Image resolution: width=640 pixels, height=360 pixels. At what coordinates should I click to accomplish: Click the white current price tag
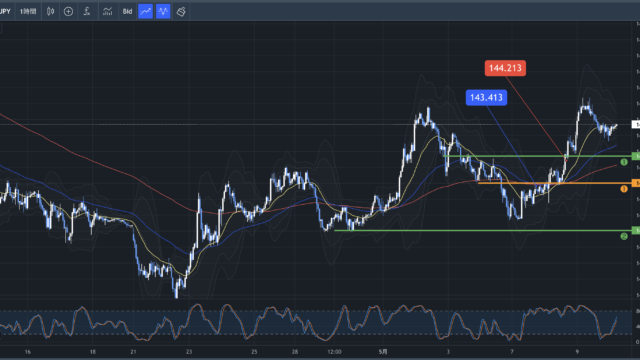coord(636,124)
